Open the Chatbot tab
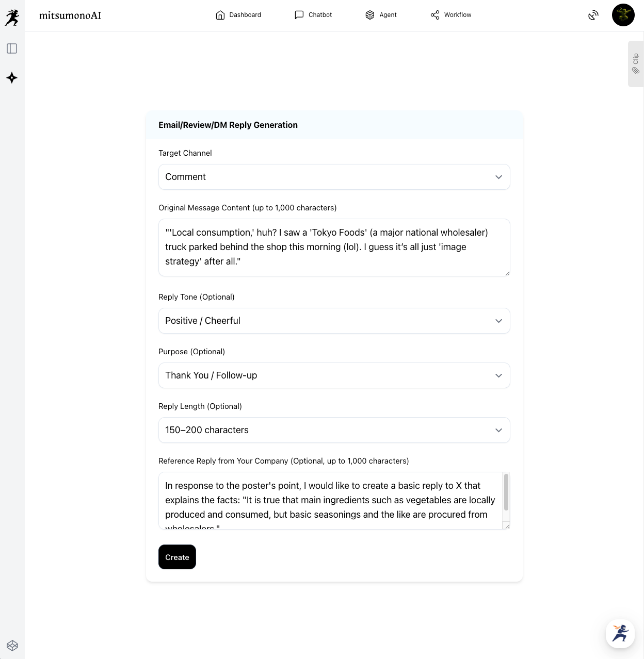This screenshot has height=659, width=644. [313, 15]
